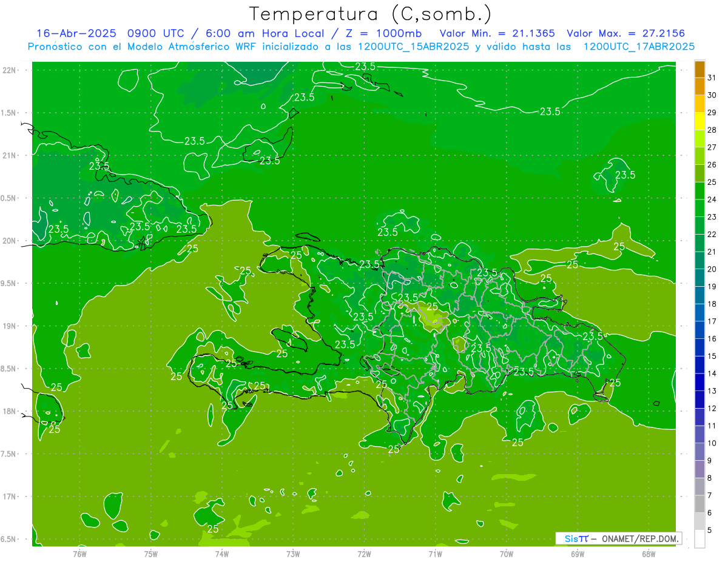The width and height of the screenshot is (728, 562).
Task: Click the color scale label '31'
Action: pyautogui.click(x=712, y=78)
